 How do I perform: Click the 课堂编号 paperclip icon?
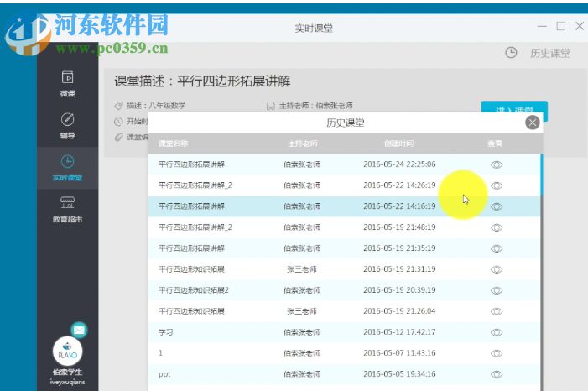(118, 138)
